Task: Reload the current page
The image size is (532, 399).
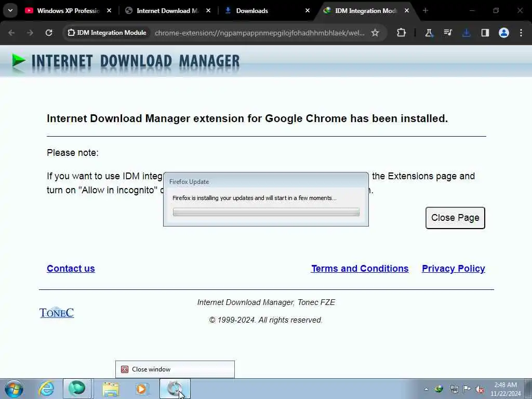Action: (x=49, y=33)
